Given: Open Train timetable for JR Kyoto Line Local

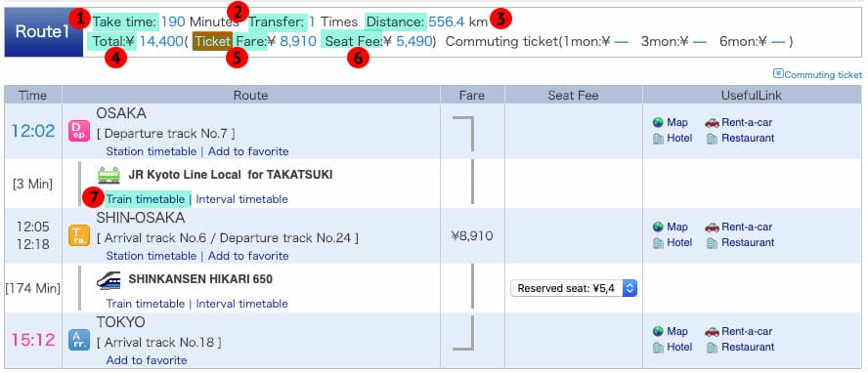Looking at the screenshot, I should [145, 199].
